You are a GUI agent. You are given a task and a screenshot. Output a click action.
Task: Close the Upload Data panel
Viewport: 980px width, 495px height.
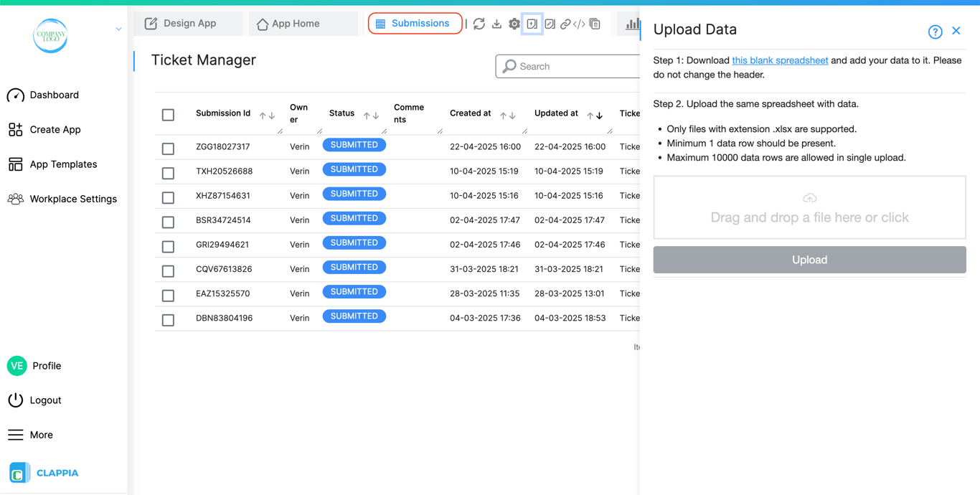coord(956,31)
